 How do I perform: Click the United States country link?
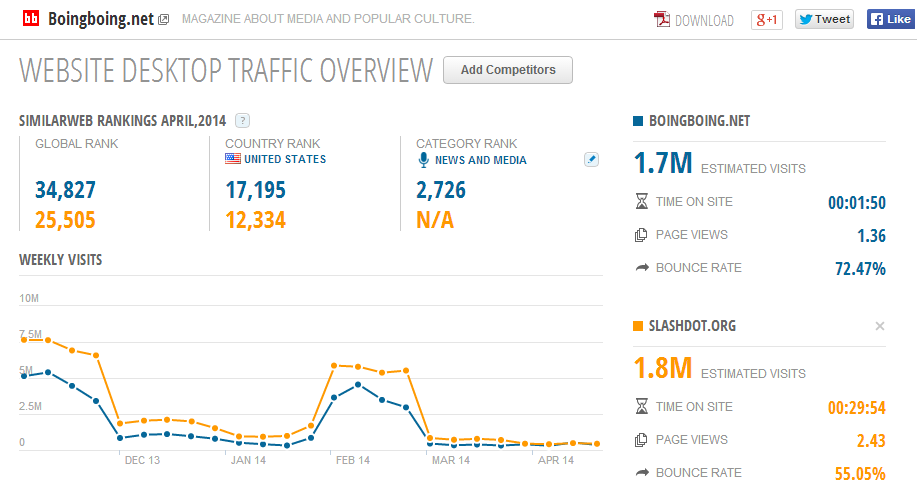click(285, 159)
